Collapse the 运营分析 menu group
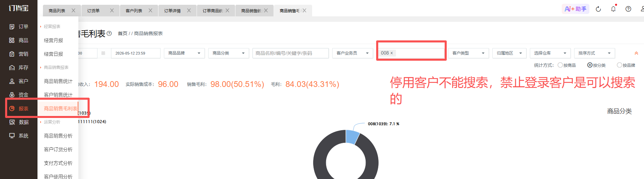 52,122
